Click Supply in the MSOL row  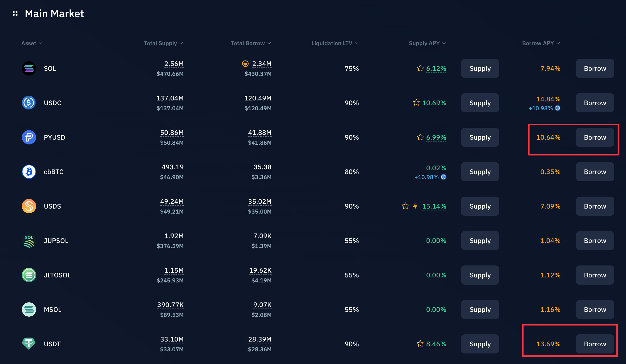[480, 309]
